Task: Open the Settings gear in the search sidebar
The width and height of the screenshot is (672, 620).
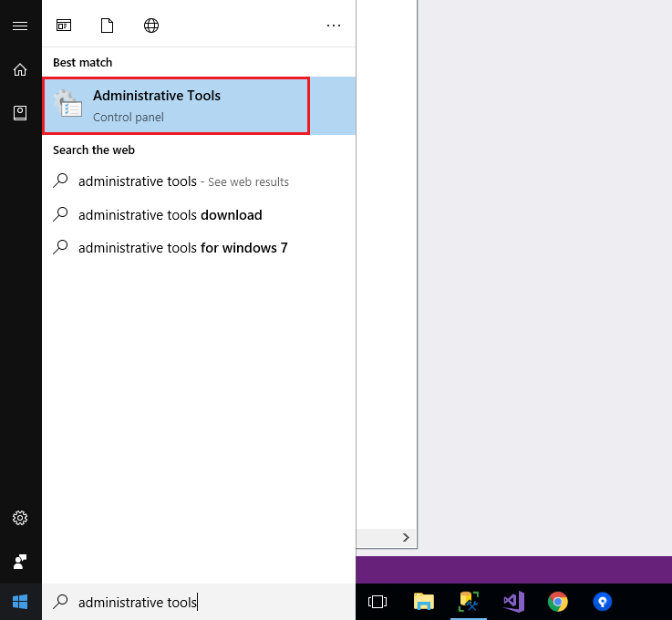Action: coord(20,518)
